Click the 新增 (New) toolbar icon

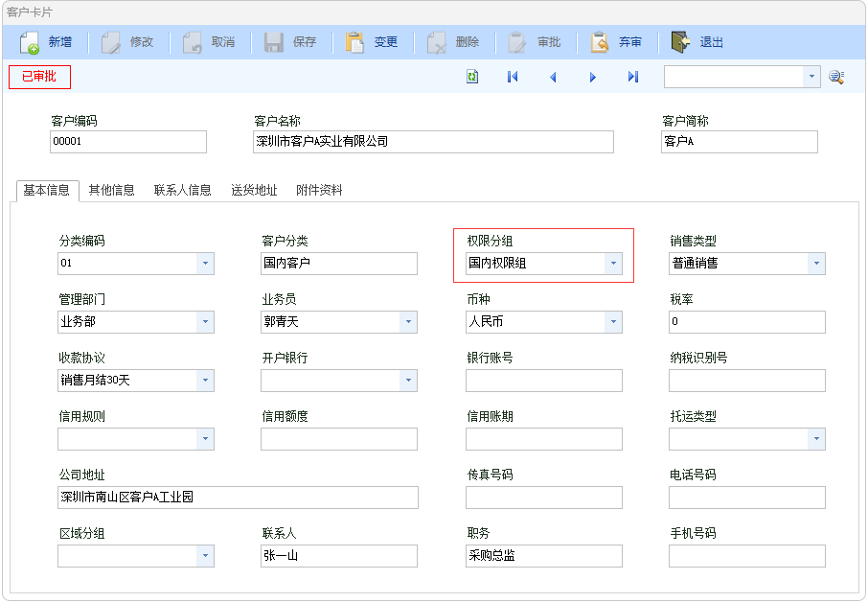(x=30, y=42)
